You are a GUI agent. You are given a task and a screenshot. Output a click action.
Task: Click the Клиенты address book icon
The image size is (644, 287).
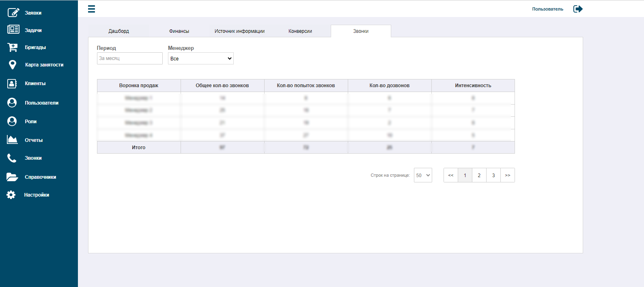click(x=12, y=84)
